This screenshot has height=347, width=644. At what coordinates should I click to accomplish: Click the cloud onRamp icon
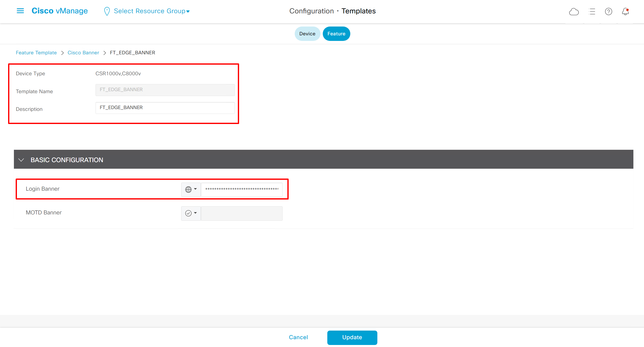pos(574,12)
